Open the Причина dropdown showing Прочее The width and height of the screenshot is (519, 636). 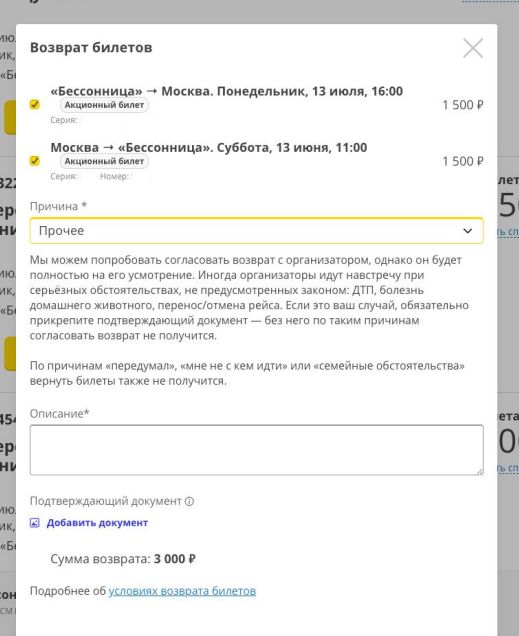coord(257,231)
